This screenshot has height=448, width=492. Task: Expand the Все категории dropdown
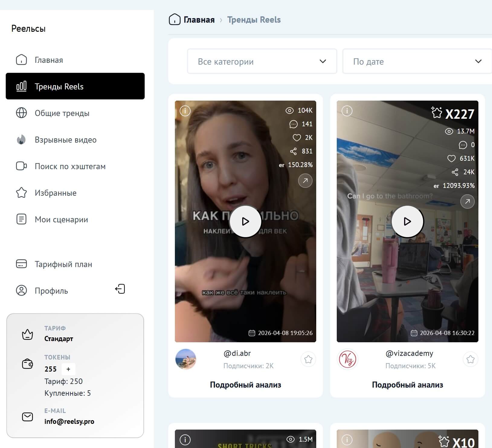coord(262,61)
